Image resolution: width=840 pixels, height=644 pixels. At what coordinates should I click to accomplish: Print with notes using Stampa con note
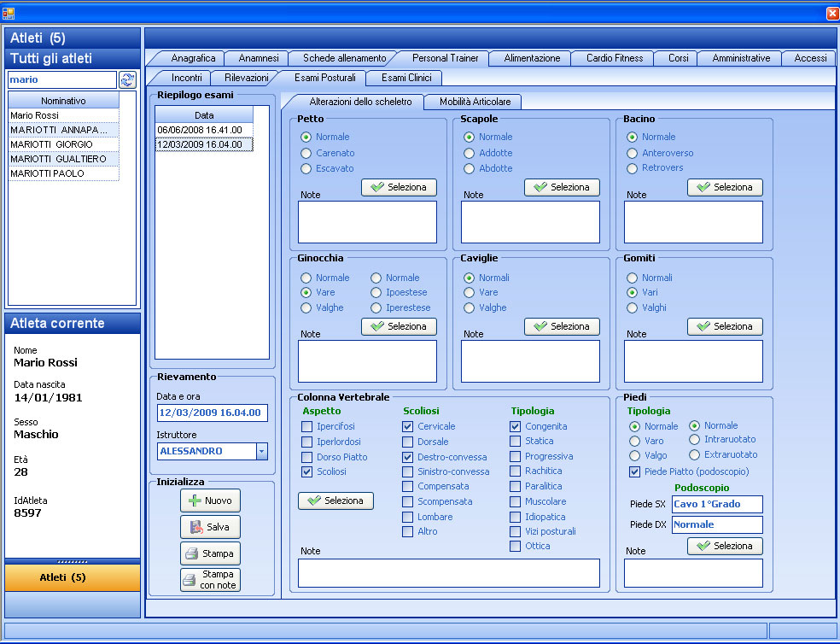[x=210, y=580]
